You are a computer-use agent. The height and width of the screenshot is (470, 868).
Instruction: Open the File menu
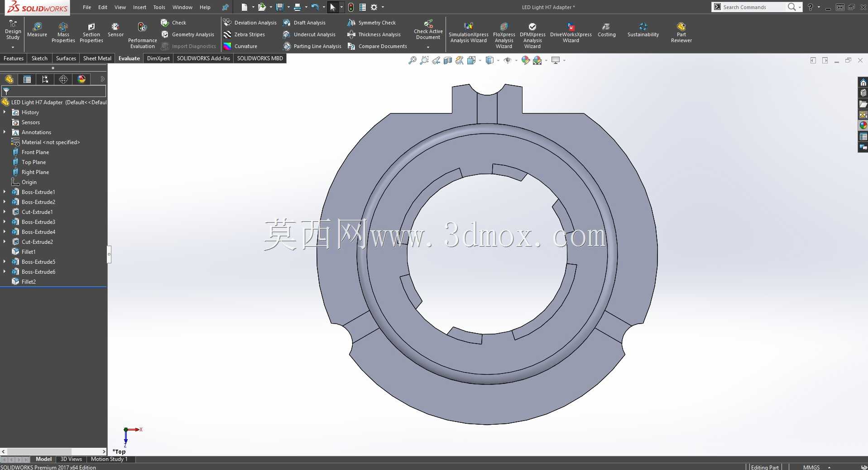(x=87, y=7)
